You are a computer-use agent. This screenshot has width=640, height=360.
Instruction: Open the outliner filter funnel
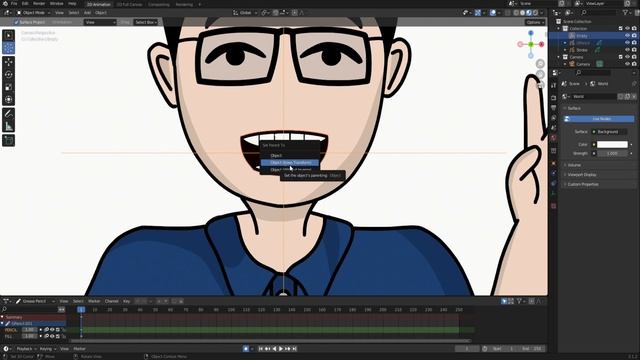coord(625,13)
